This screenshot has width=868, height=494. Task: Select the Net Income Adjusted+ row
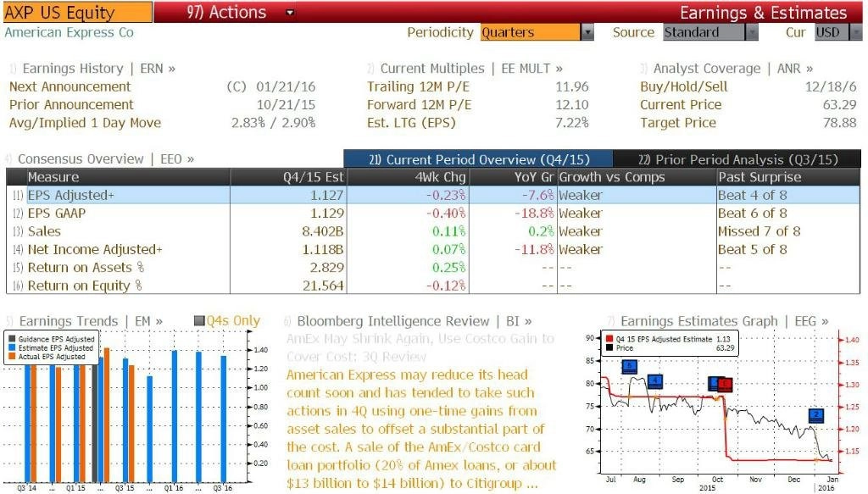pos(433,249)
